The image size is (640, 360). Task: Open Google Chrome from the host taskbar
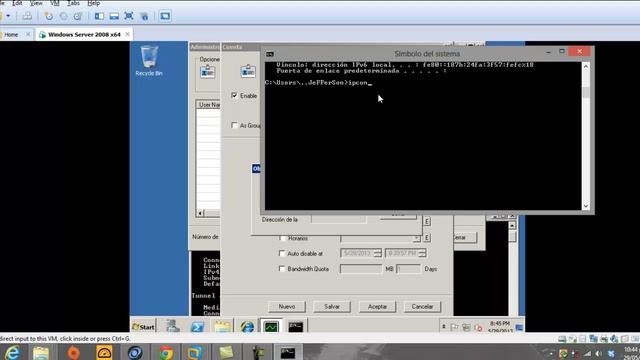(166, 352)
